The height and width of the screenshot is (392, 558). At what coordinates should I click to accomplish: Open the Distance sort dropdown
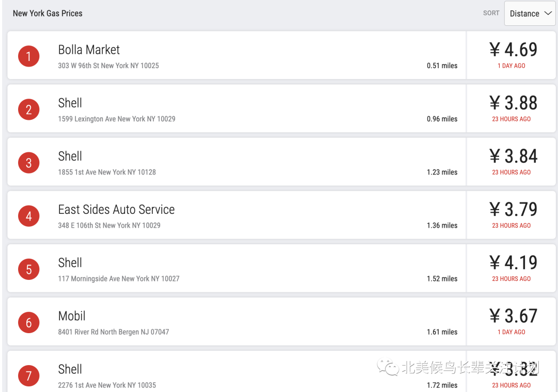point(530,13)
